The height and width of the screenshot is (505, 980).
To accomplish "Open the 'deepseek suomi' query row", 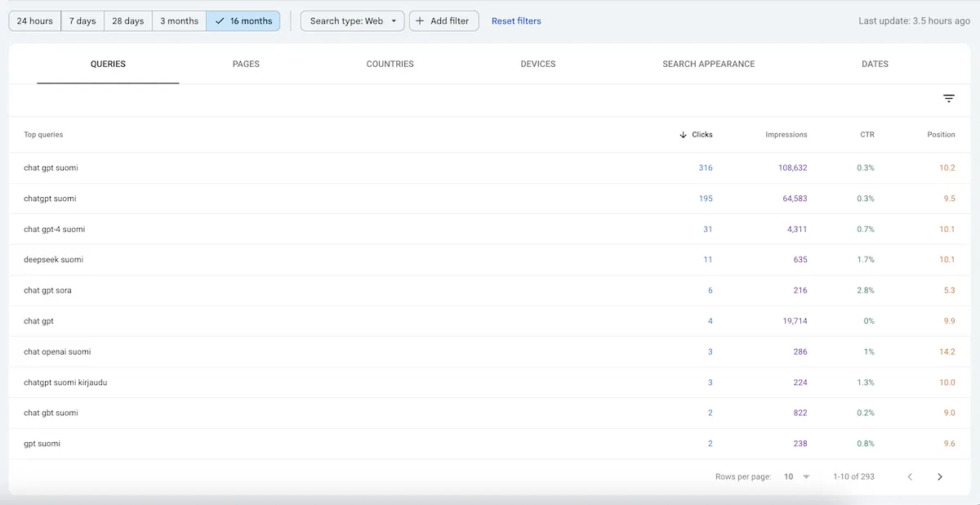I will (490, 260).
